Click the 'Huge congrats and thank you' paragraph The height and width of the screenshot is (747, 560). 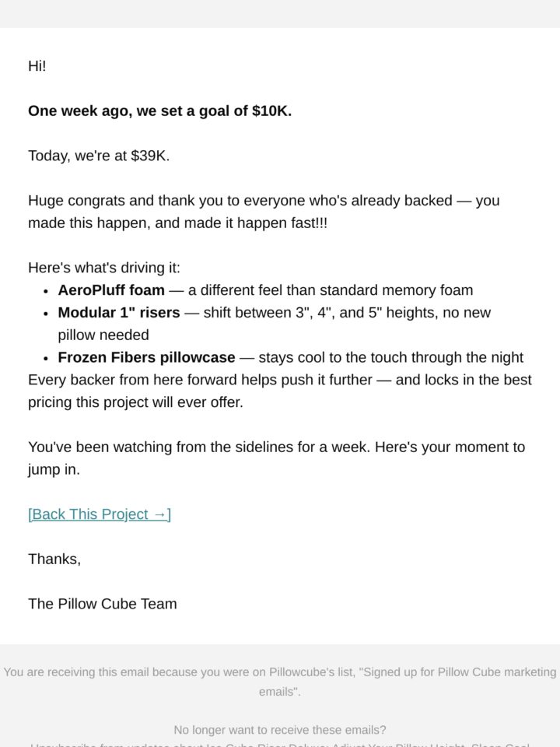[x=264, y=212]
